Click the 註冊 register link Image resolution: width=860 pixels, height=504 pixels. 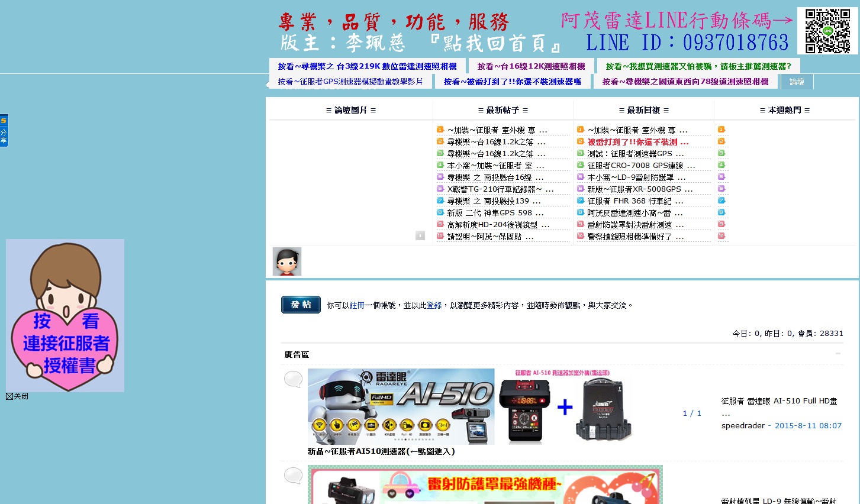pyautogui.click(x=357, y=305)
